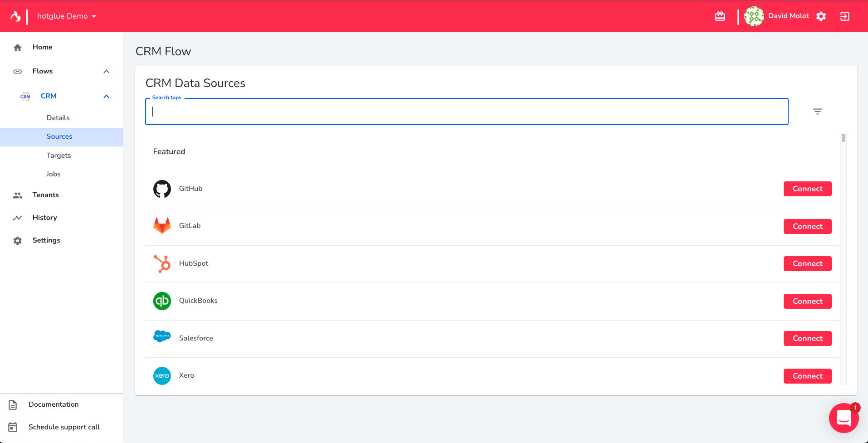Open the hotglue Demo environment dropdown
Screen dimensions: 868x443
[67, 16]
